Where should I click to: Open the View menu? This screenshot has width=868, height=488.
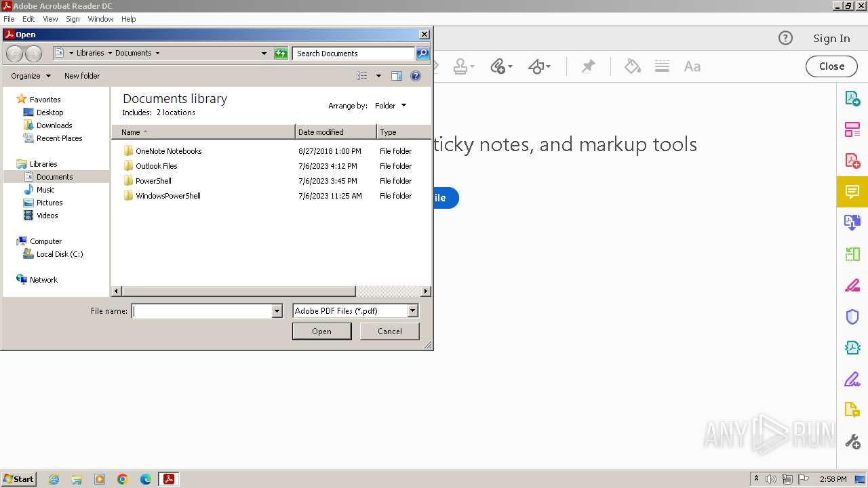50,19
